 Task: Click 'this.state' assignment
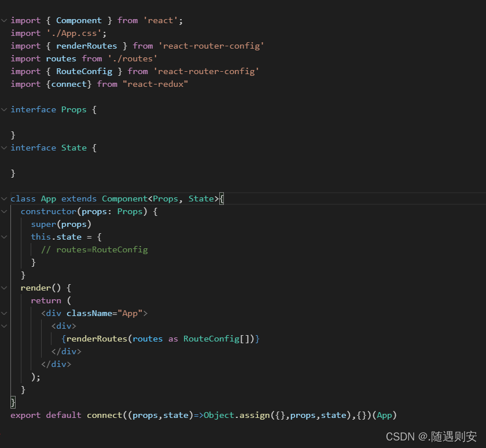[56, 237]
